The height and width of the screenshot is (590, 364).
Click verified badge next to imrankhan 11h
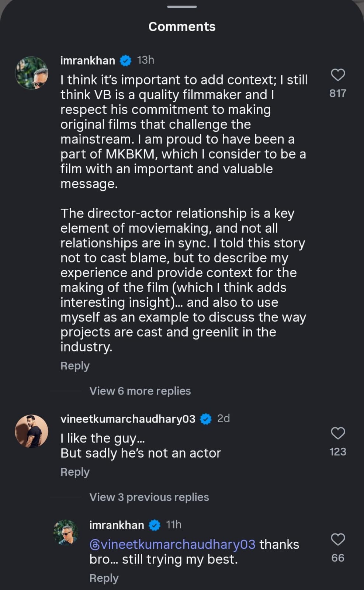(155, 525)
